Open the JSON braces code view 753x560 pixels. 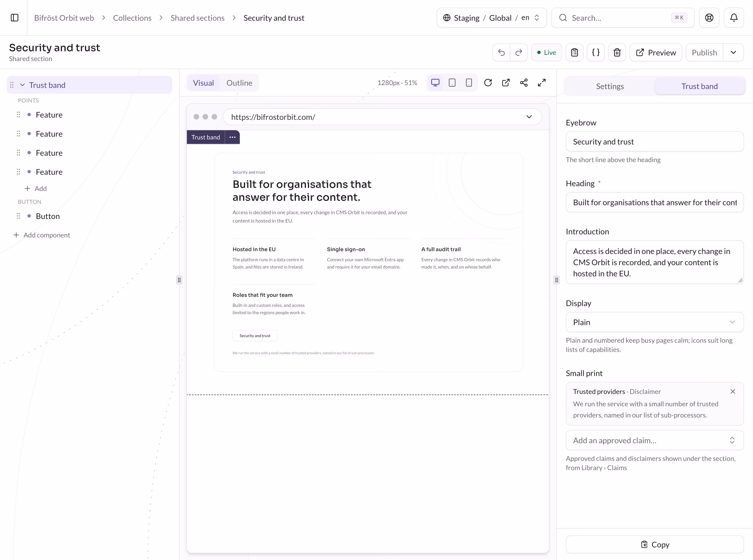pos(596,53)
